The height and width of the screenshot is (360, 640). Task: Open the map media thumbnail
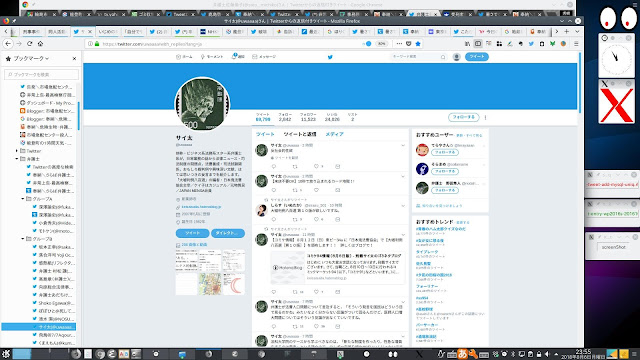pyautogui.click(x=210, y=284)
